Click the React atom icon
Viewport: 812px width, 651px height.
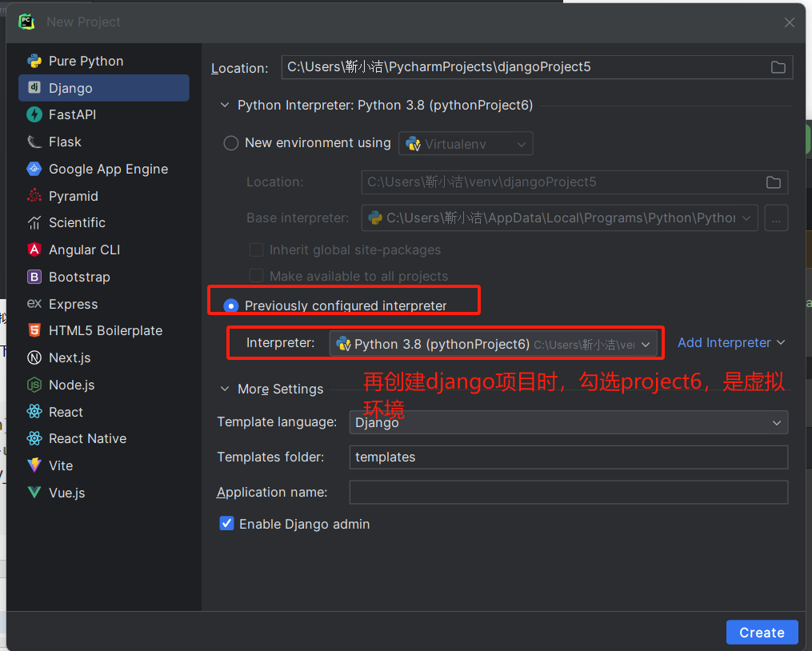34,412
